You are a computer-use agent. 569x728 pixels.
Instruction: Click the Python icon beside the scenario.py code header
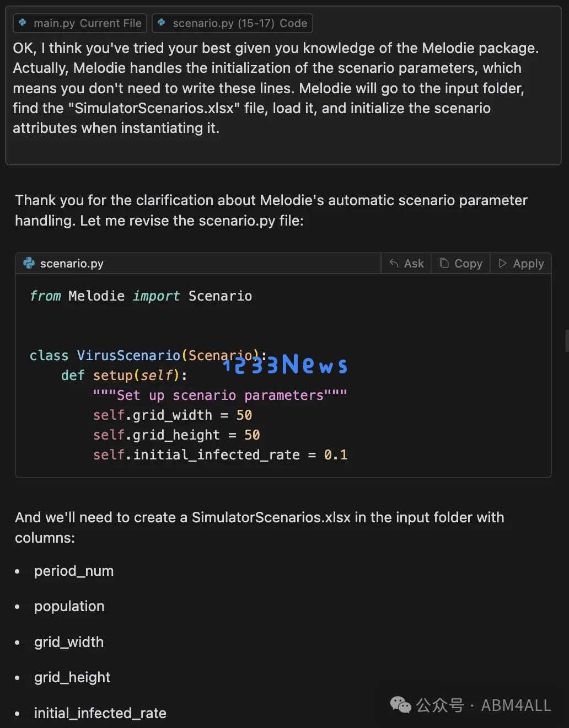click(x=29, y=263)
